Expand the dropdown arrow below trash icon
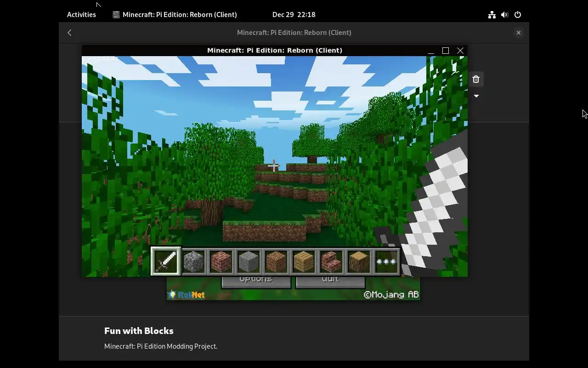Image resolution: width=588 pixels, height=368 pixels. pyautogui.click(x=476, y=96)
